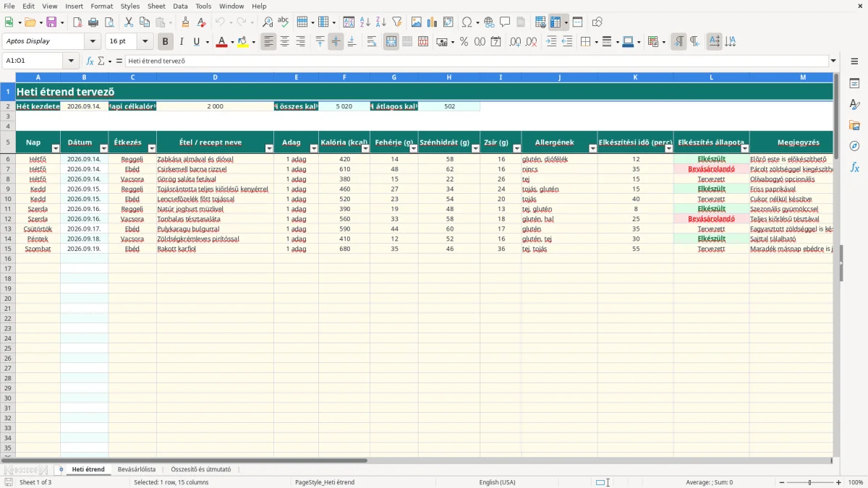Viewport: 868px width, 488px height.
Task: Click the Sort descending icon
Action: (380, 22)
